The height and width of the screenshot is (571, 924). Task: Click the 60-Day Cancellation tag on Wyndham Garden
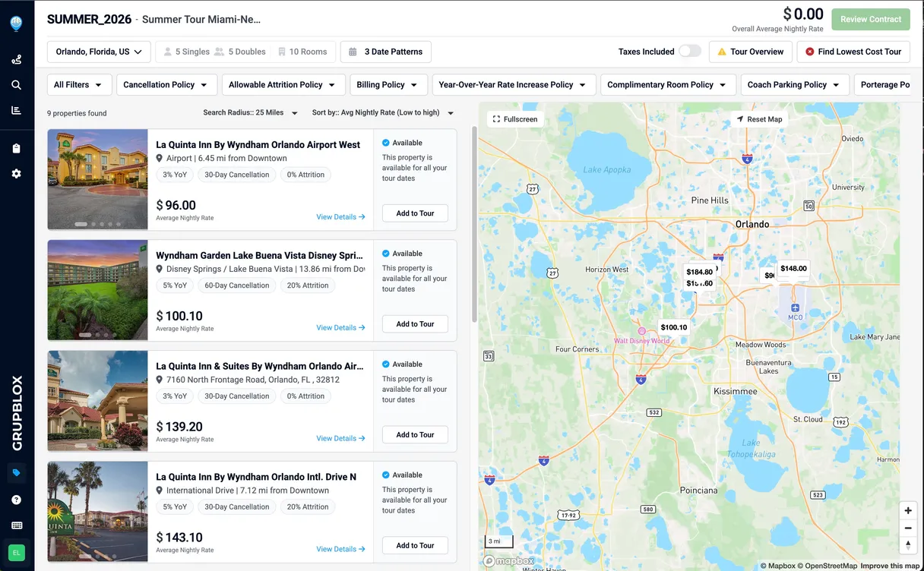pos(237,285)
